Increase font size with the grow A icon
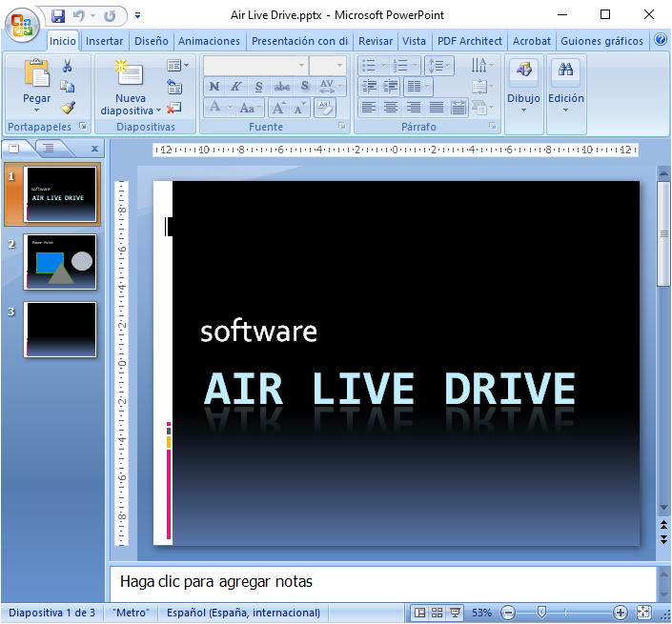This screenshot has height=624, width=672. pos(279,108)
